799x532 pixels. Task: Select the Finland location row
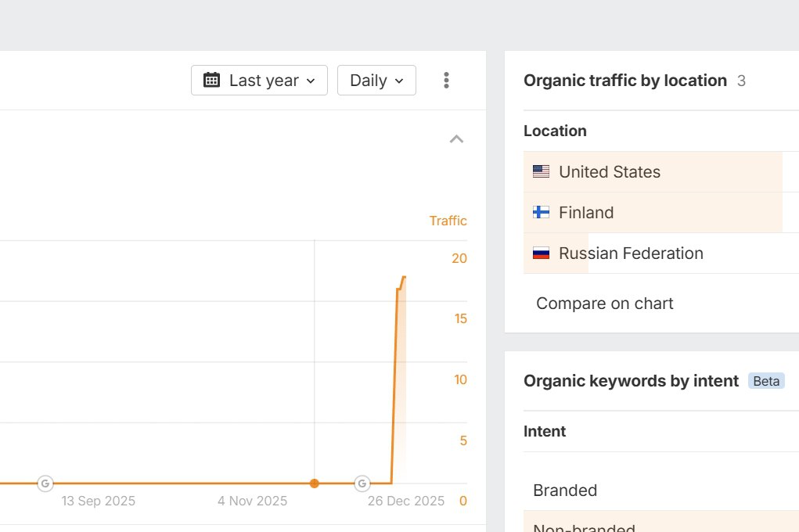[586, 213]
